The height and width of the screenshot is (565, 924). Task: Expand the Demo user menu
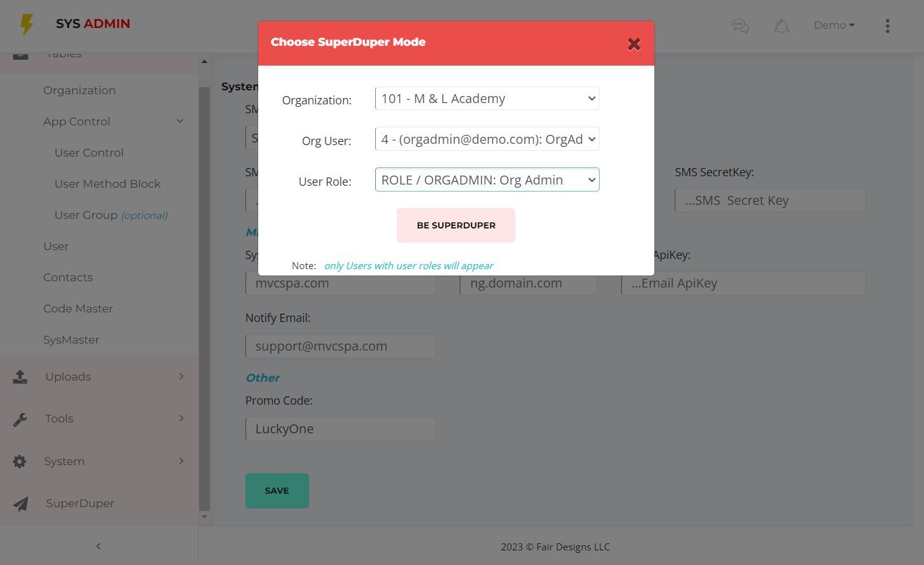point(834,25)
